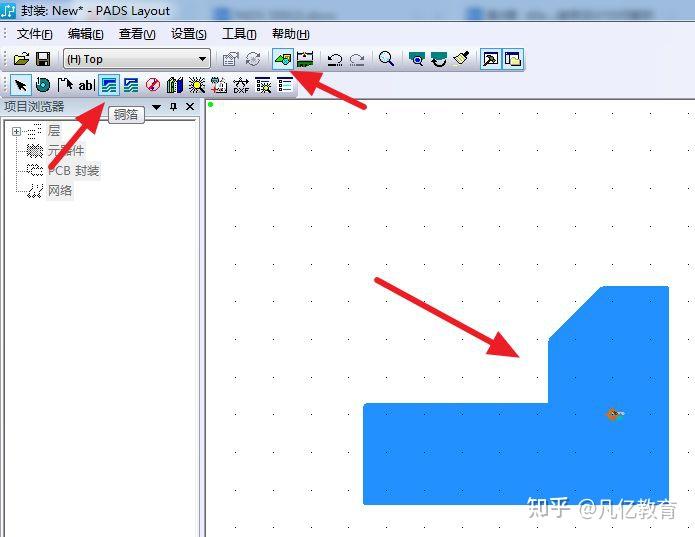Click the Open file folder icon

(21, 59)
